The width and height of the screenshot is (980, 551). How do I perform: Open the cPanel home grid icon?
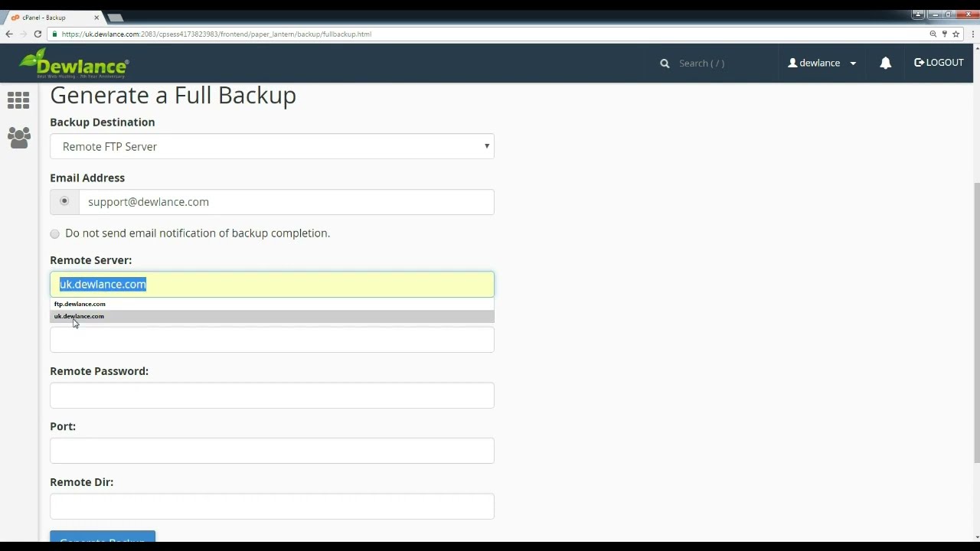18,100
